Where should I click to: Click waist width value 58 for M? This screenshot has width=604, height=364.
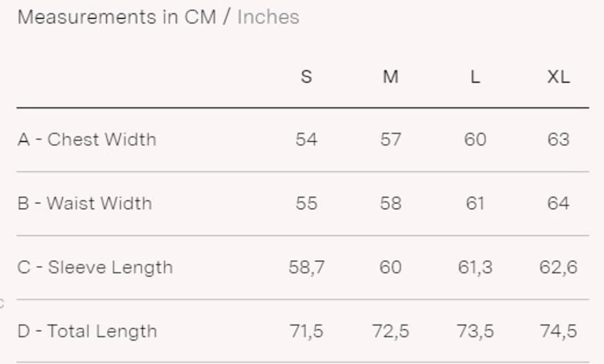pos(390,203)
